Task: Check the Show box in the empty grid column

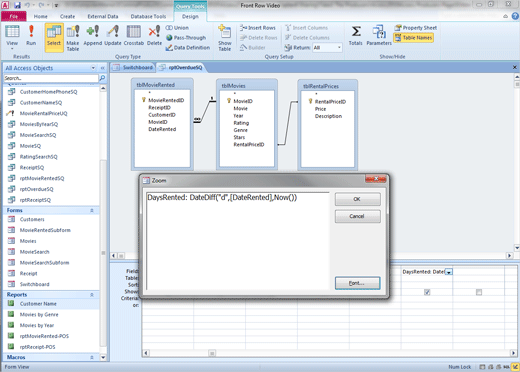Action: point(479,292)
